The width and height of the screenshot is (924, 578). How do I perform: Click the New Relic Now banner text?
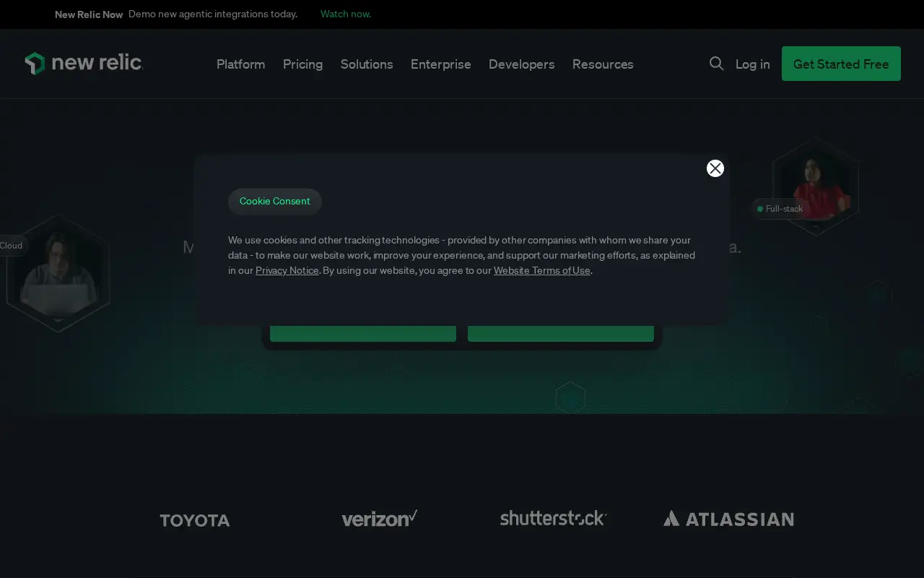point(89,14)
